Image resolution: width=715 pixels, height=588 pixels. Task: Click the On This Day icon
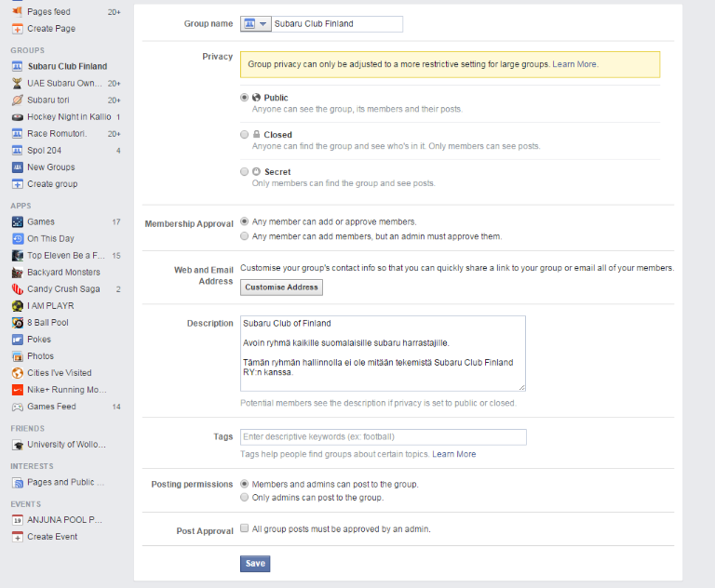pos(18,239)
